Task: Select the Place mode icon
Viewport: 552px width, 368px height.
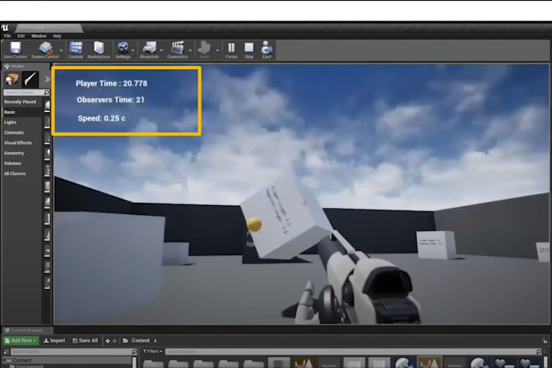Action: [12, 79]
